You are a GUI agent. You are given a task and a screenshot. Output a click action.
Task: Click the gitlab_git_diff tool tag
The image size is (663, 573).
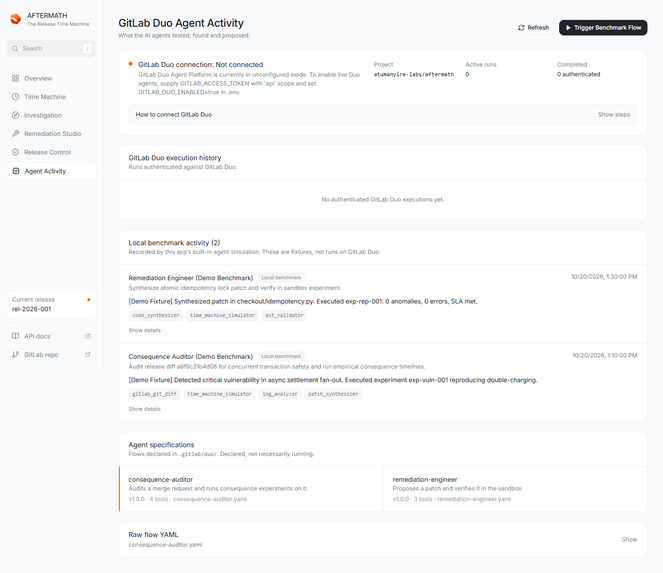154,394
